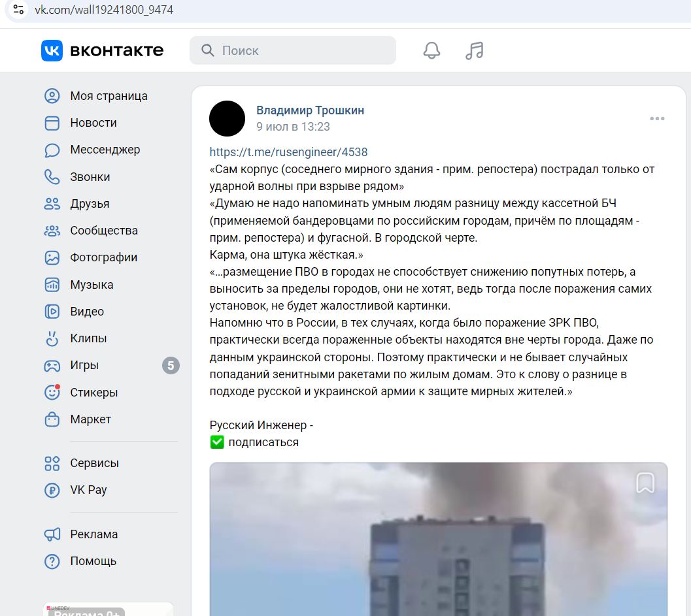Click the VK logo icon
Viewport: 691px width, 616px height.
coord(52,50)
